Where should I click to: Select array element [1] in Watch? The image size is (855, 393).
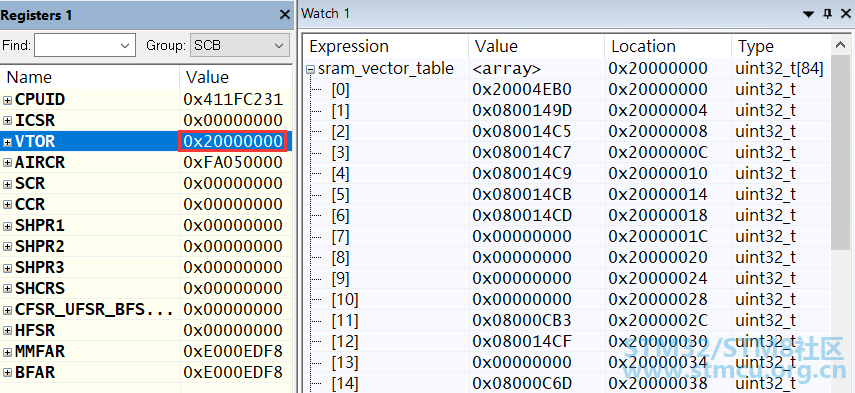(x=340, y=111)
